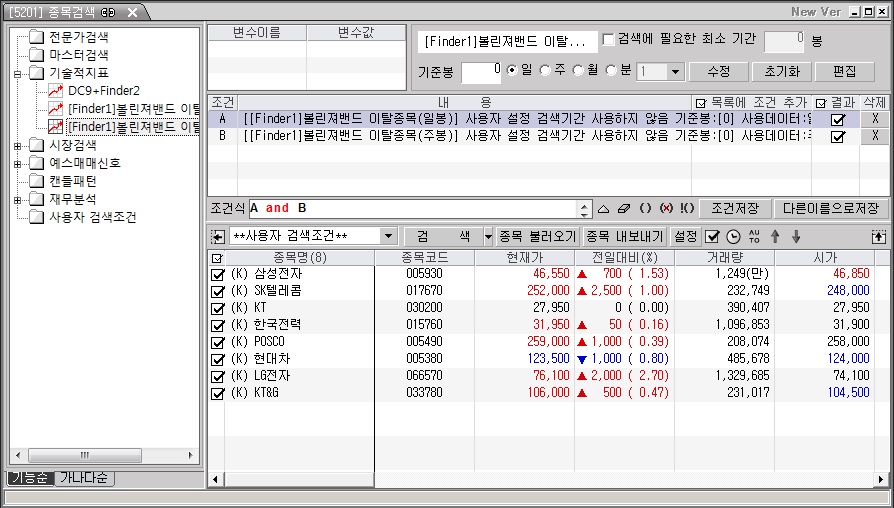The width and height of the screenshot is (894, 508).
Task: Click the DC9+Finder2 chart icon in tree
Action: coord(56,91)
